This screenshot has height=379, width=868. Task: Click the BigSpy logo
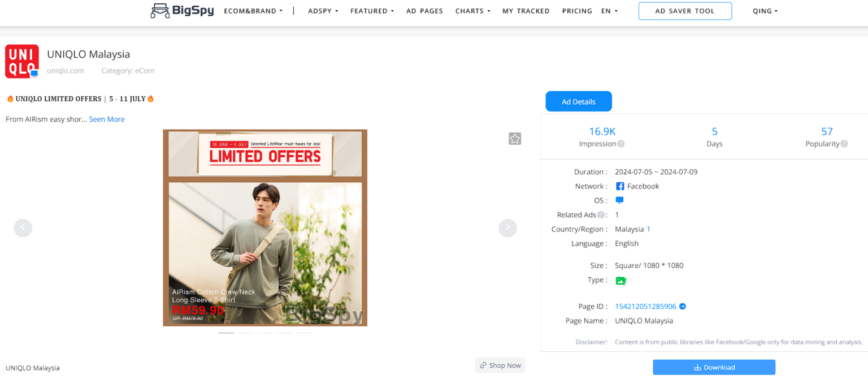click(181, 10)
